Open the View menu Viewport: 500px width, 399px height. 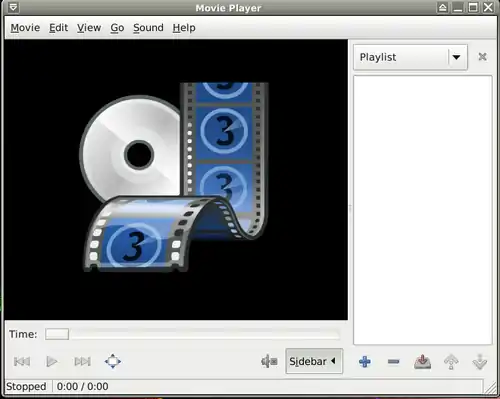[89, 28]
